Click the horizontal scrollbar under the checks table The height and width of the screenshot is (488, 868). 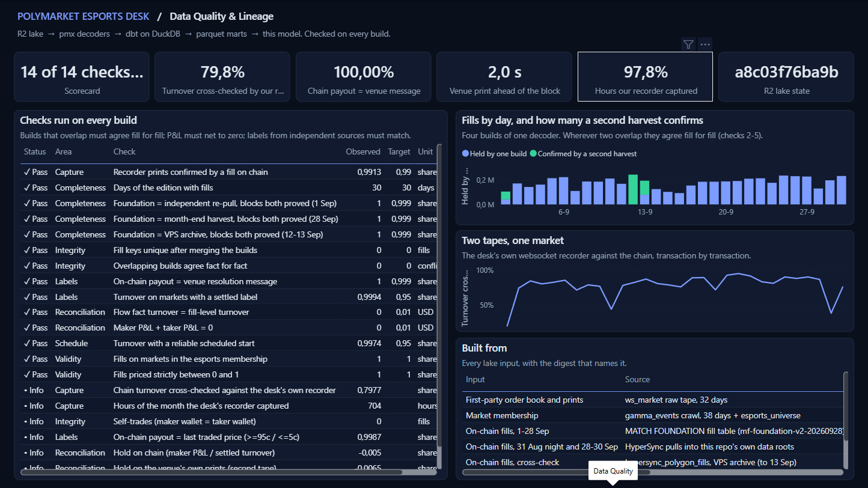point(212,472)
